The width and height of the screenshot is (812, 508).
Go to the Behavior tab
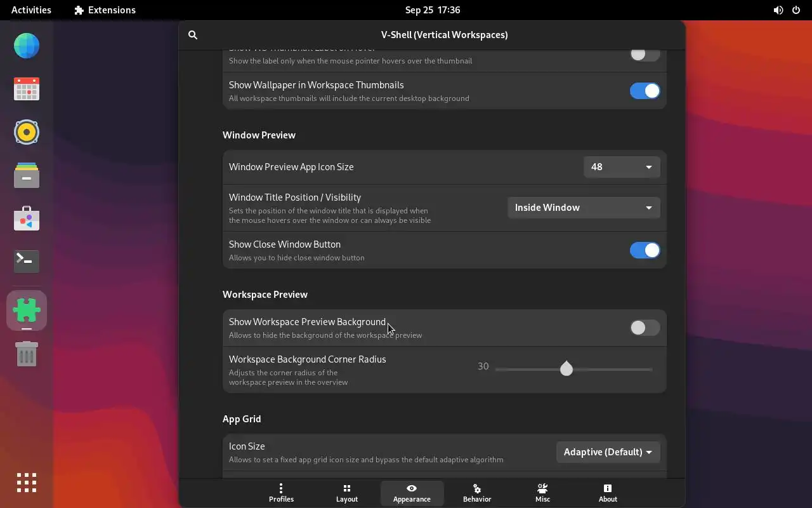(477, 493)
